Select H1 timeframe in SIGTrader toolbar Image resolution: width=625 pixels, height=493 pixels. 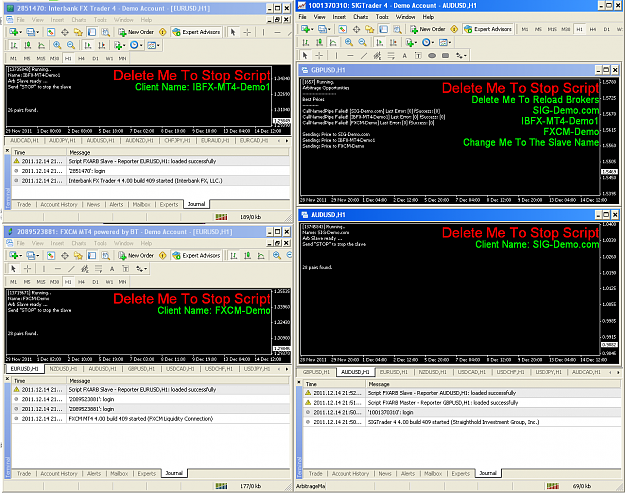coord(579,29)
